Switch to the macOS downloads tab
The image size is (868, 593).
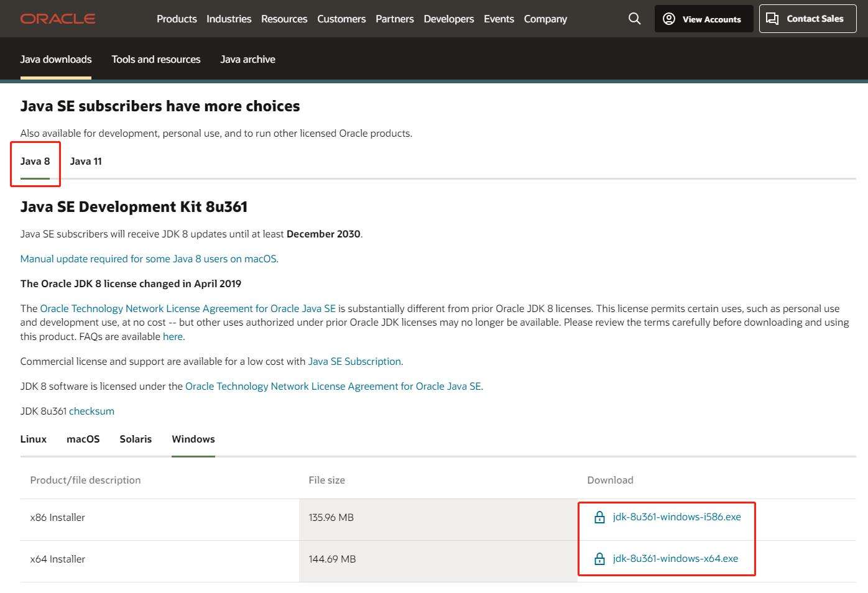pos(83,439)
